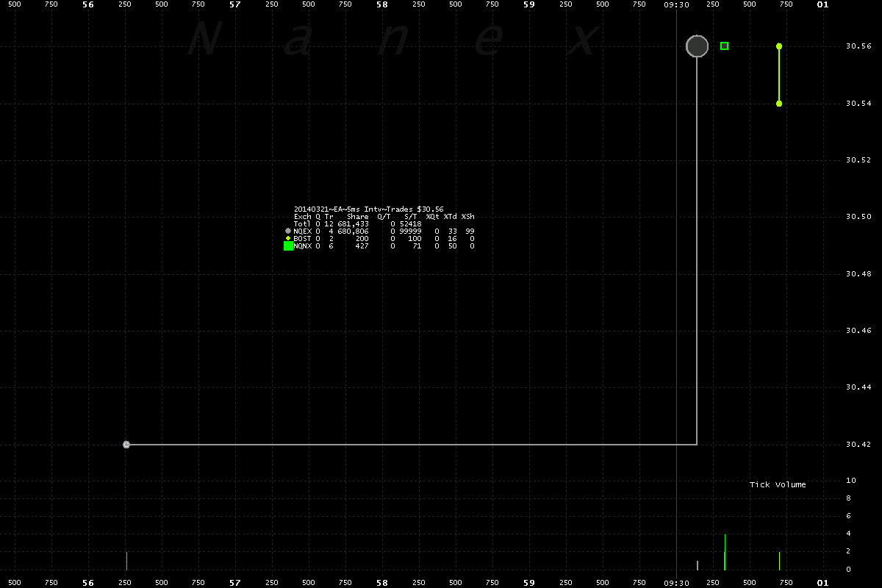
Task: Click the 'Exch' column header in the legend
Action: pos(302,217)
